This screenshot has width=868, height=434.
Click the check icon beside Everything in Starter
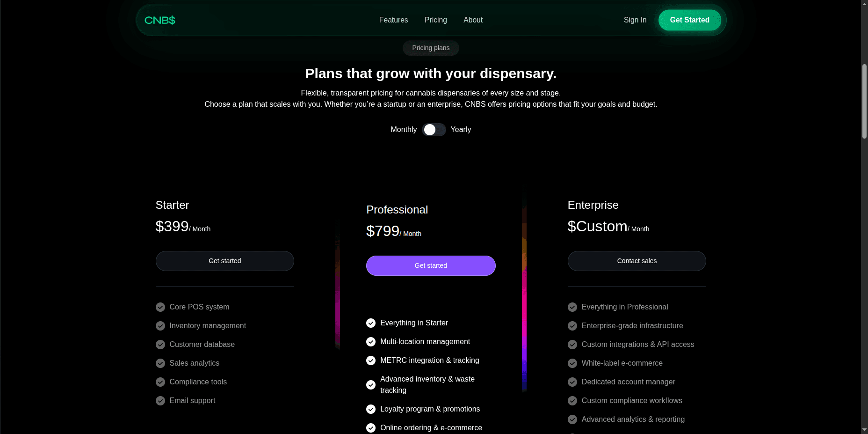[371, 323]
